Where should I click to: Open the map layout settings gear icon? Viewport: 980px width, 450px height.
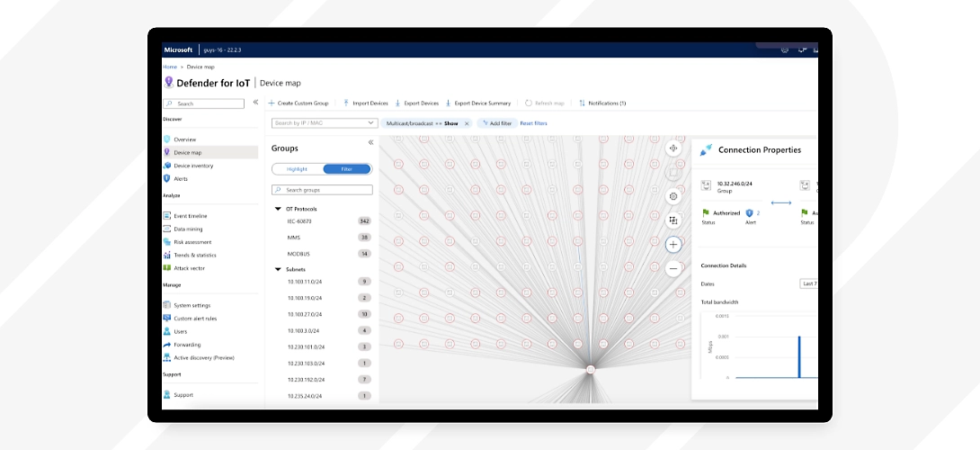[673, 196]
